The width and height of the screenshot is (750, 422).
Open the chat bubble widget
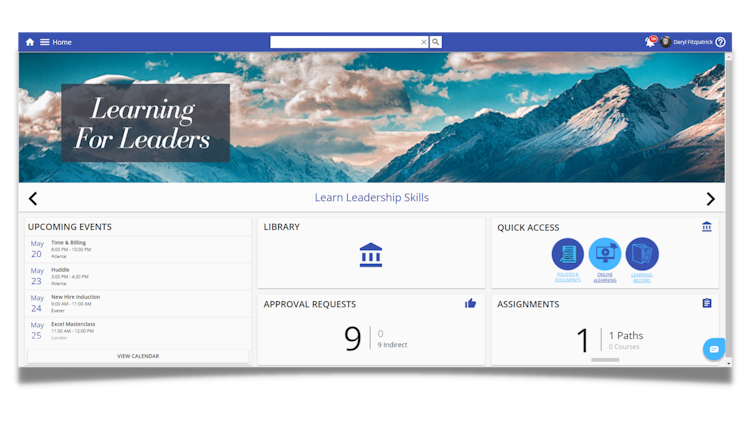click(714, 349)
